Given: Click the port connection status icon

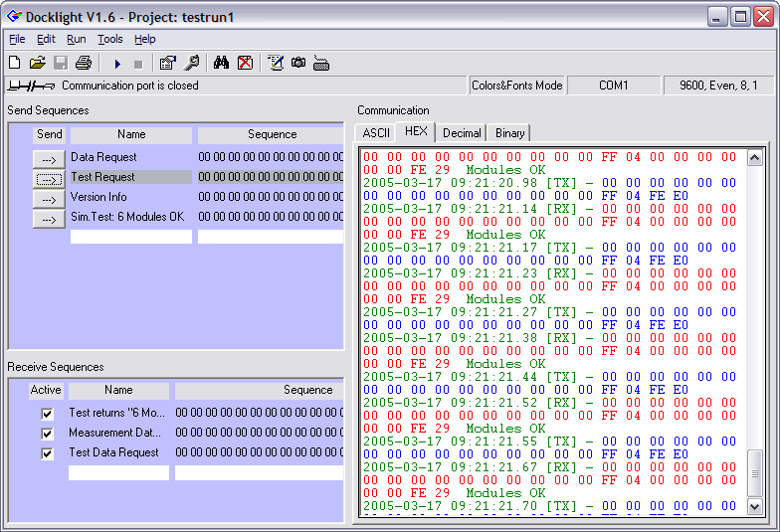Looking at the screenshot, I should pyautogui.click(x=31, y=86).
